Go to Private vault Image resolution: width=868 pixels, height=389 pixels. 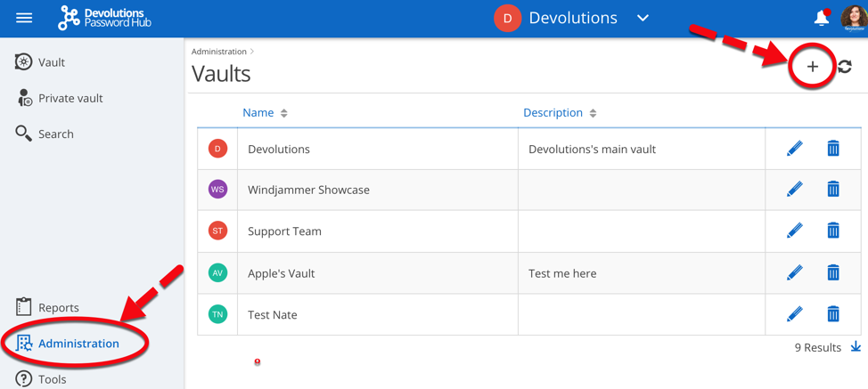pyautogui.click(x=70, y=98)
